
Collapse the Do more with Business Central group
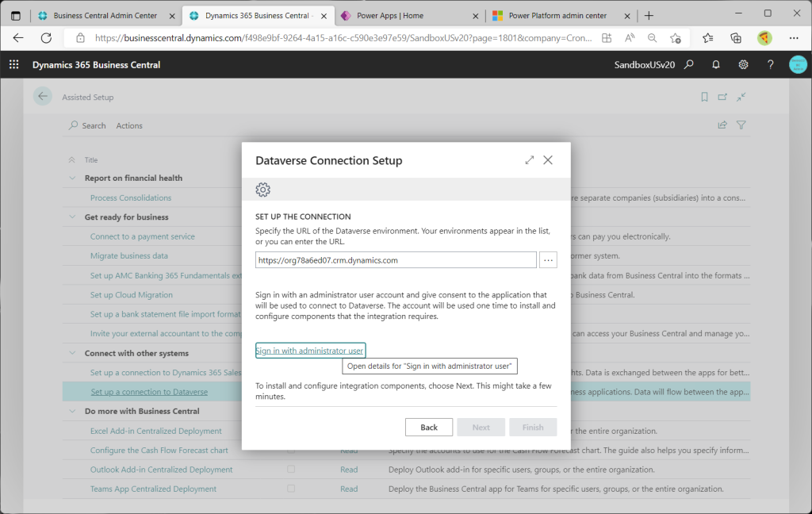tap(72, 411)
